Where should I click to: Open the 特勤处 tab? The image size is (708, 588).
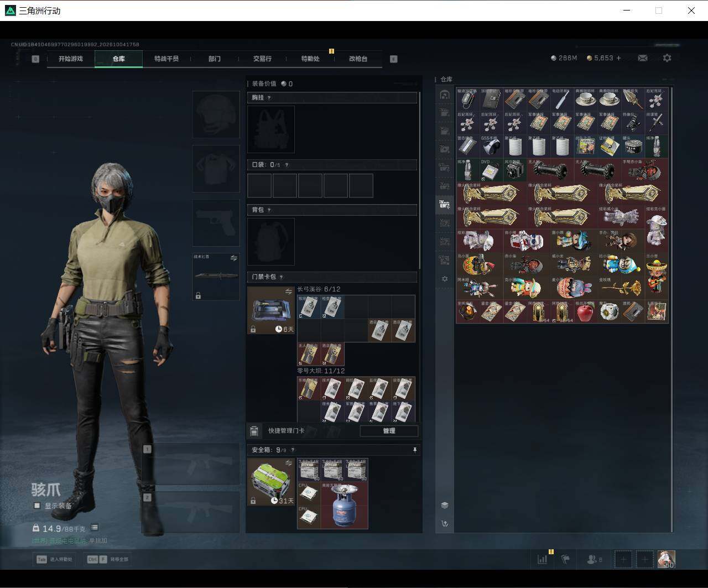click(x=310, y=59)
